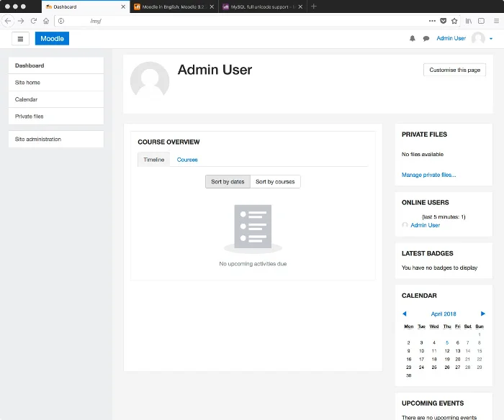Viewport: 504px width, 420px height.
Task: Click the small avatar in the header
Action: 478,38
